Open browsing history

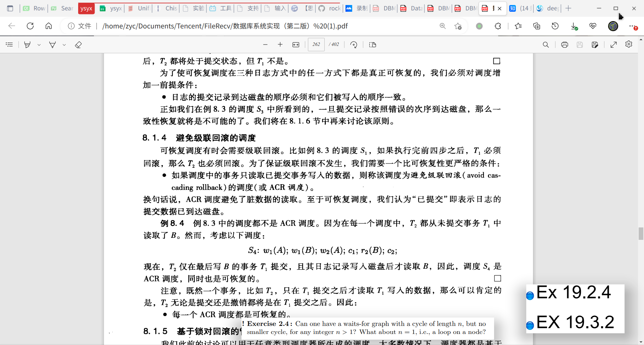click(555, 26)
